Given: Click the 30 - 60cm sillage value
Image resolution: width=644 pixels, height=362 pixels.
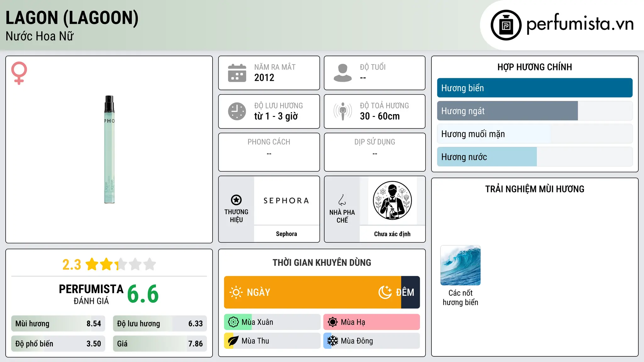Looking at the screenshot, I should coord(380,116).
